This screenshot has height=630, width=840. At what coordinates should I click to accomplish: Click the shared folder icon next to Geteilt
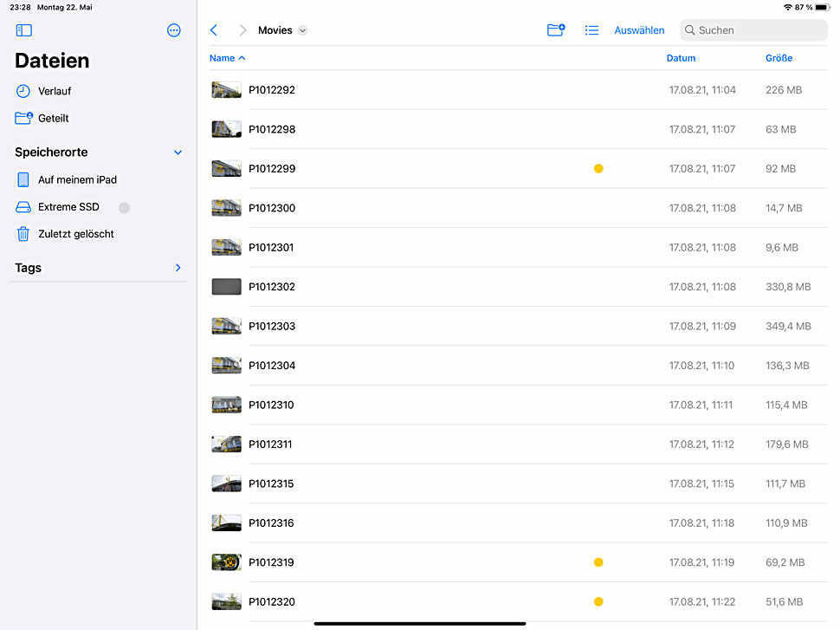pyautogui.click(x=23, y=118)
